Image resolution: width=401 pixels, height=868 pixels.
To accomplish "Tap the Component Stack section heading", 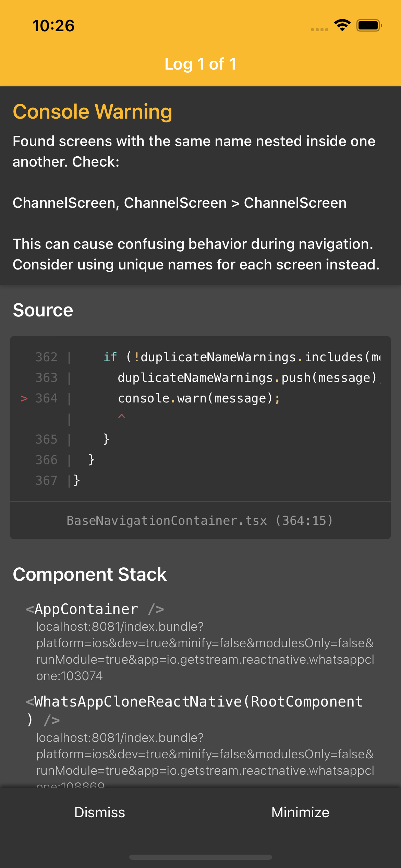I will point(90,575).
